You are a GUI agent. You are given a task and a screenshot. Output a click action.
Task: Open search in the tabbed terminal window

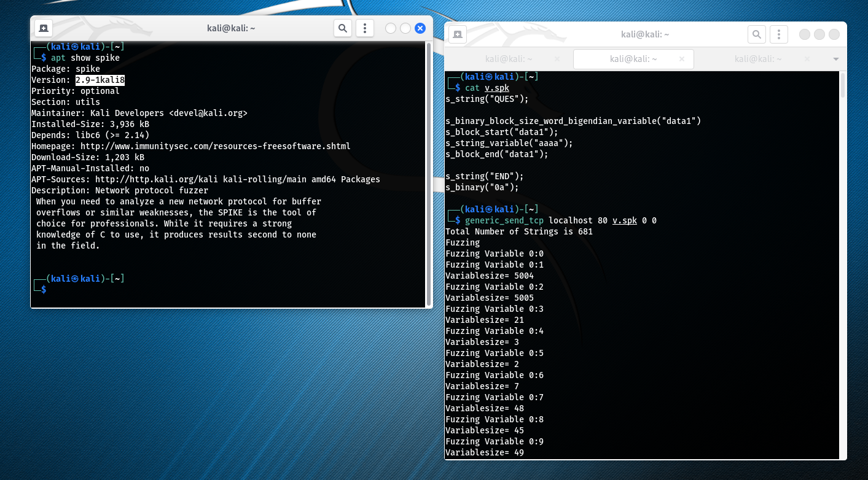[757, 34]
